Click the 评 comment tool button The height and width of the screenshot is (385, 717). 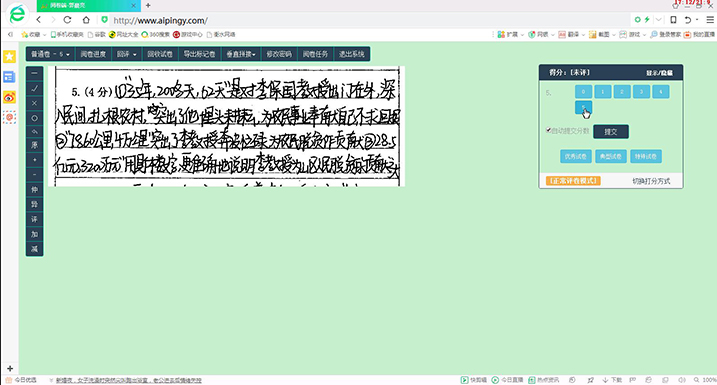click(x=34, y=219)
